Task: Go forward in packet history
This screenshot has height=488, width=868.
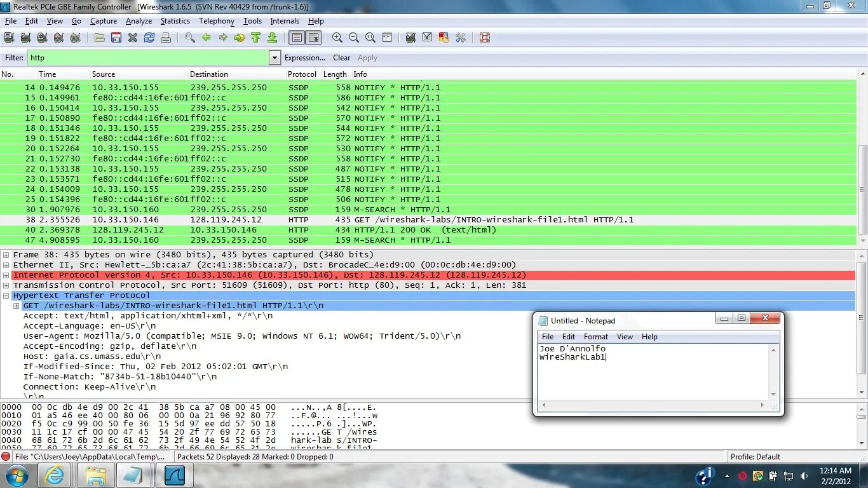Action: (x=223, y=37)
